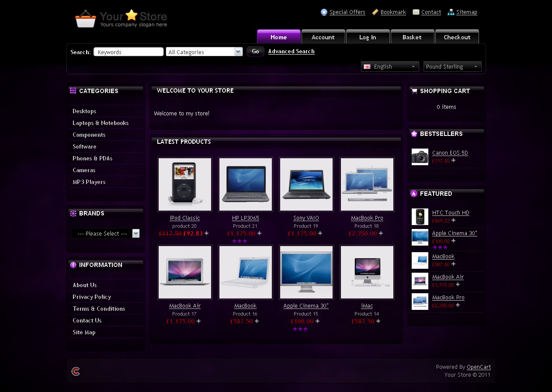
Task: Open the Bookmark link in header
Action: pos(393,12)
